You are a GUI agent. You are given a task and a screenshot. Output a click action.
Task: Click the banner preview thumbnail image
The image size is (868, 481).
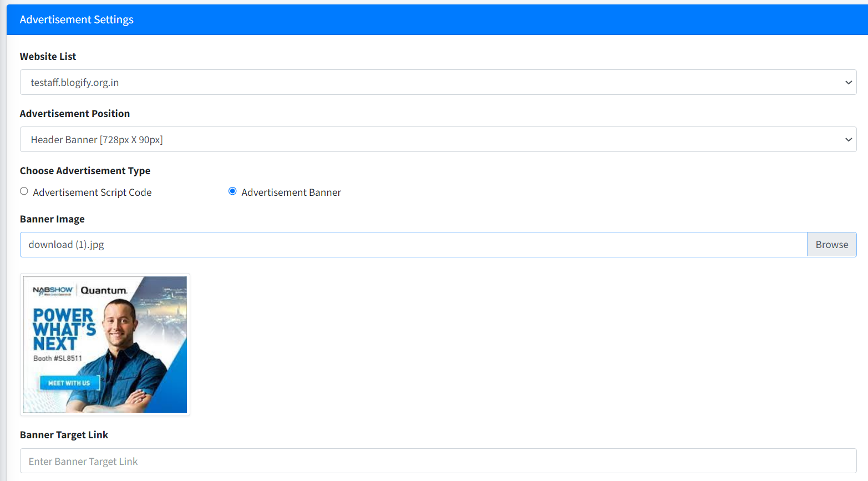coord(105,345)
